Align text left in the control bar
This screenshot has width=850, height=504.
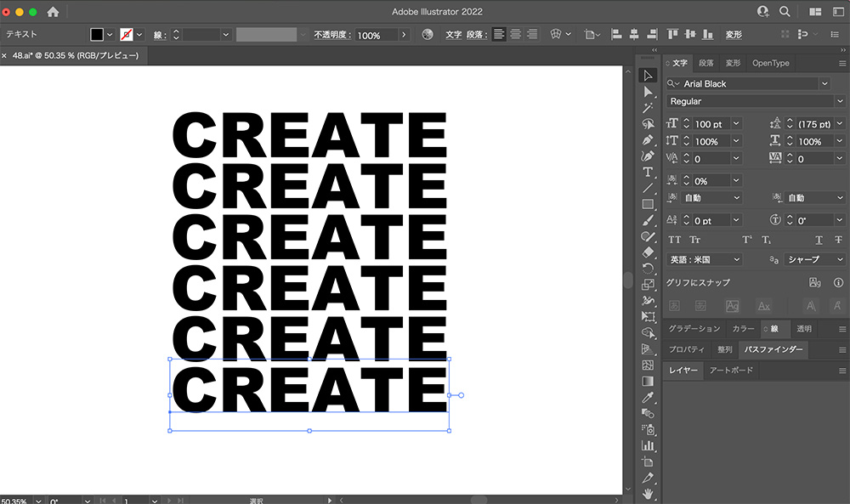pos(498,34)
